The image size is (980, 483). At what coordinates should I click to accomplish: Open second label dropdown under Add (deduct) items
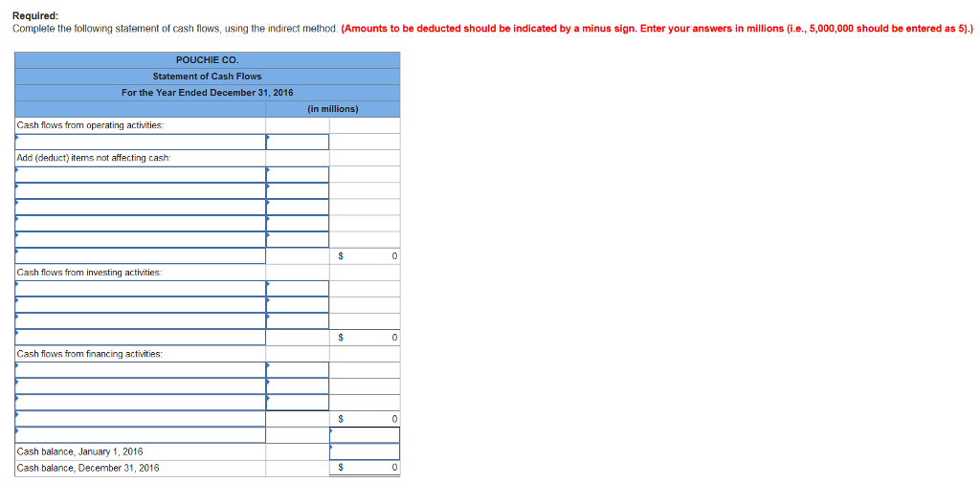141,190
